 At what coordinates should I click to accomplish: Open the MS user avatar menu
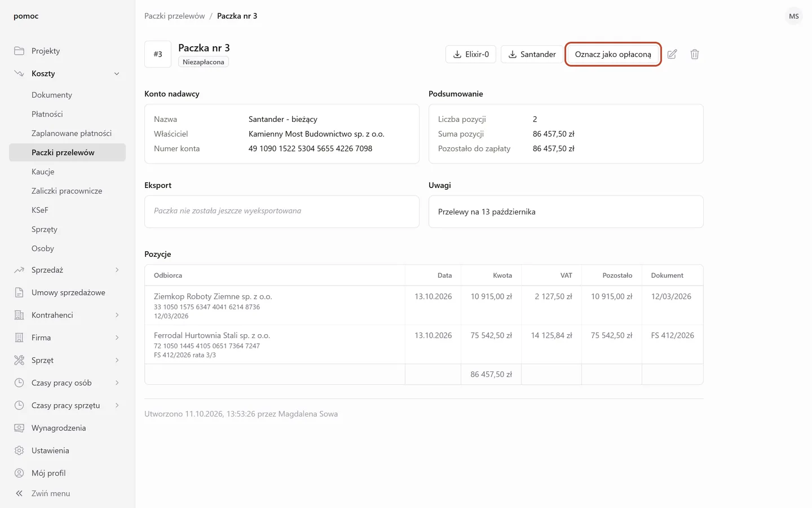pyautogui.click(x=794, y=16)
